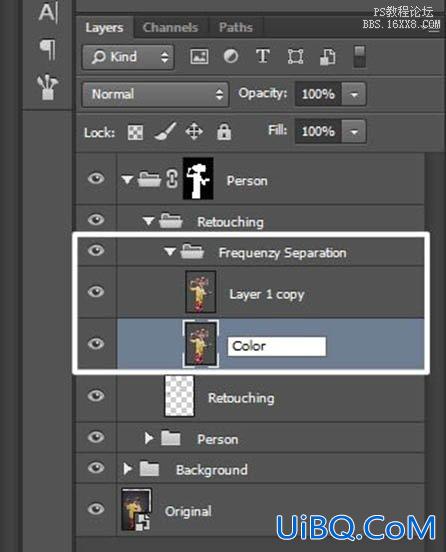Hide the Original layer
The width and height of the screenshot is (446, 552).
point(96,509)
